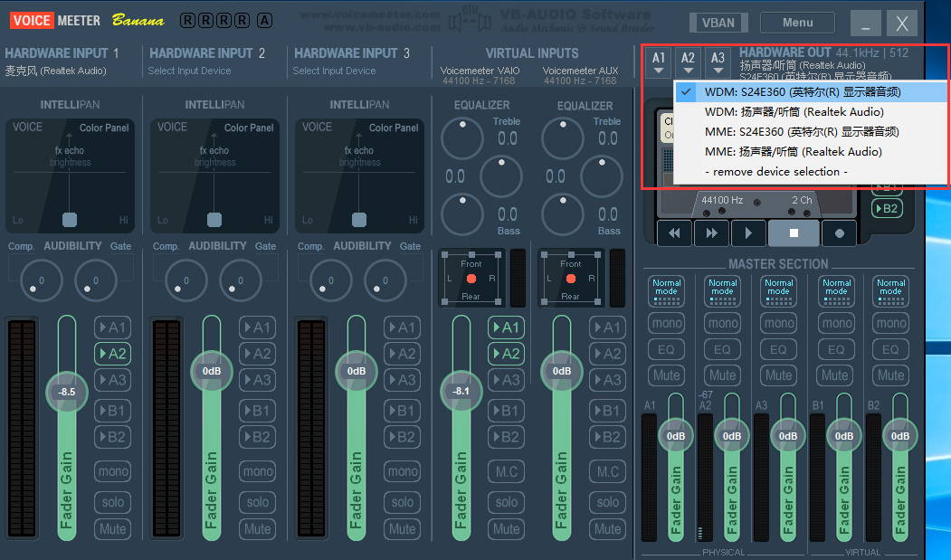This screenshot has height=560, width=951.
Task: Click VOICE label on Hardware Input 3 Intellipan
Action: [x=317, y=127]
